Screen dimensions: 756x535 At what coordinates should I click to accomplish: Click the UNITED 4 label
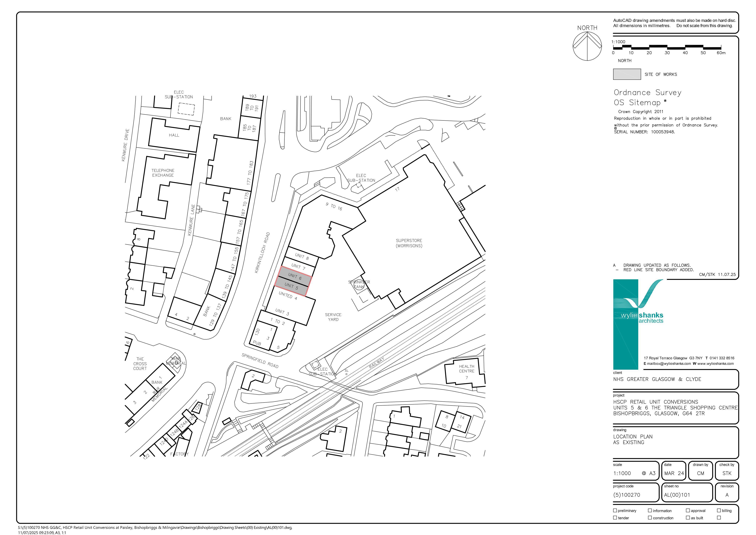(x=288, y=296)
